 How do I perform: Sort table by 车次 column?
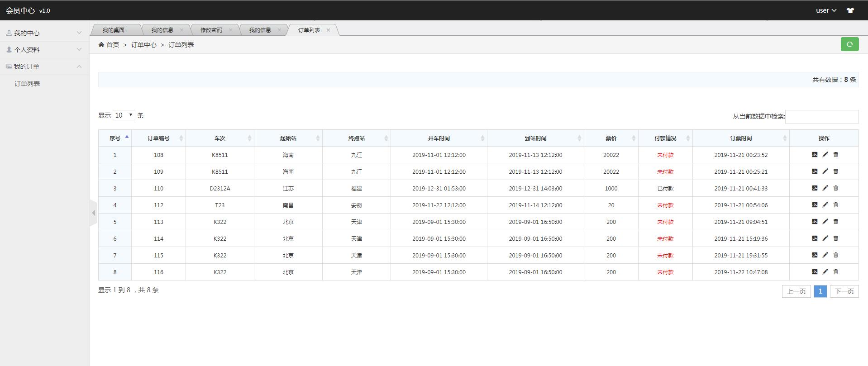coord(220,138)
